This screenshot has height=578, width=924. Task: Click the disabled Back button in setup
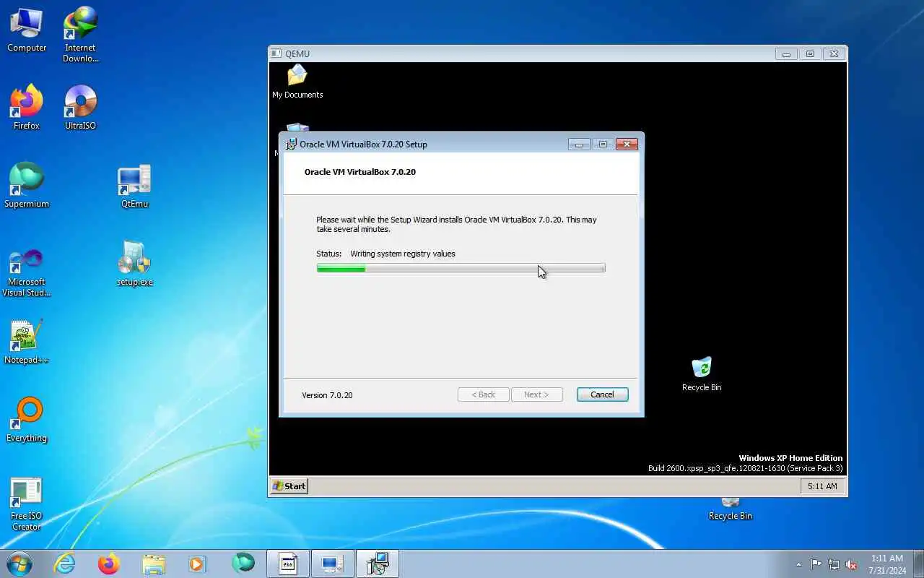click(x=484, y=394)
